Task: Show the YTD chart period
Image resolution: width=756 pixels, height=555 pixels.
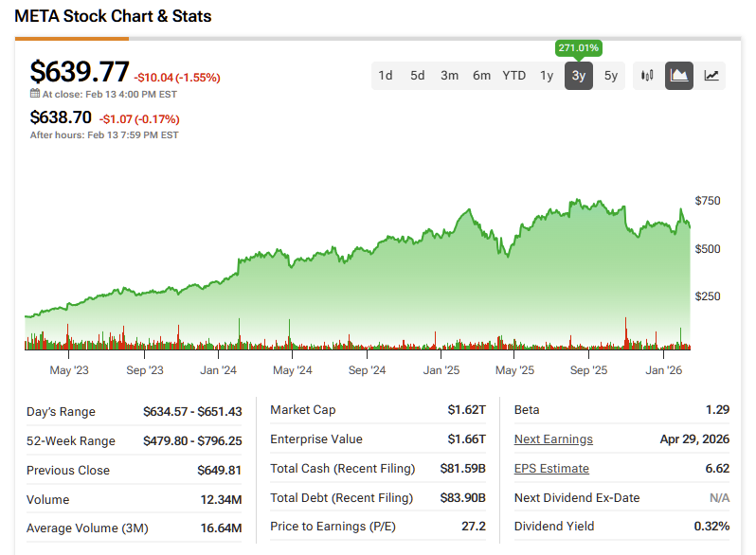Action: point(514,76)
